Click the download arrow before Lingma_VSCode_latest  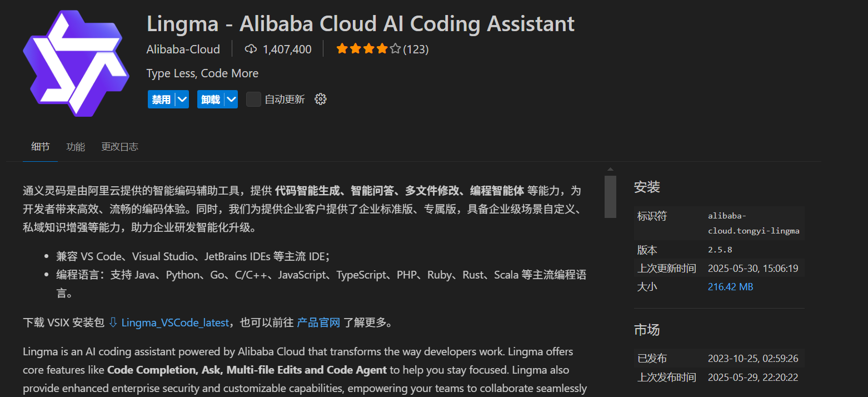pos(113,322)
